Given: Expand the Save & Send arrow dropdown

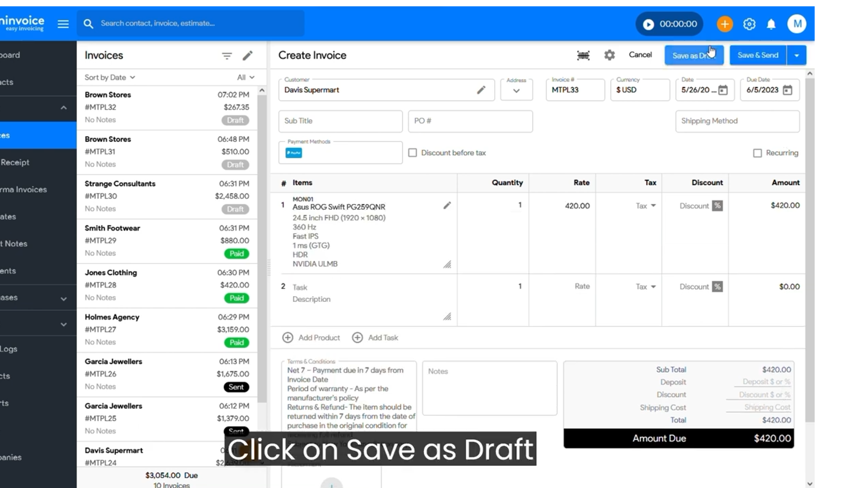Looking at the screenshot, I should click(797, 55).
